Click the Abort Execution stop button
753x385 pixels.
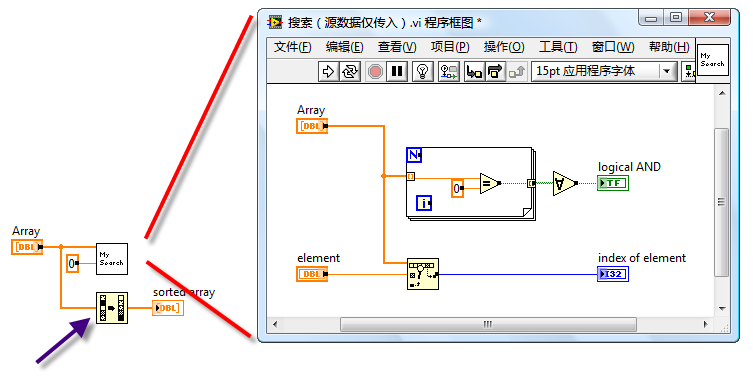coord(375,72)
